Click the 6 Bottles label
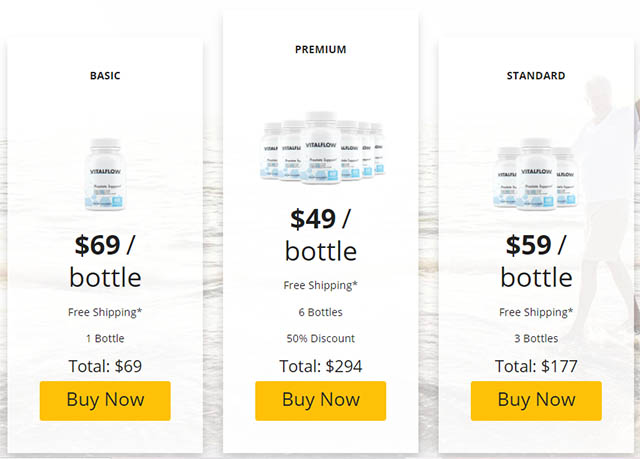This screenshot has width=640, height=459. point(320,313)
